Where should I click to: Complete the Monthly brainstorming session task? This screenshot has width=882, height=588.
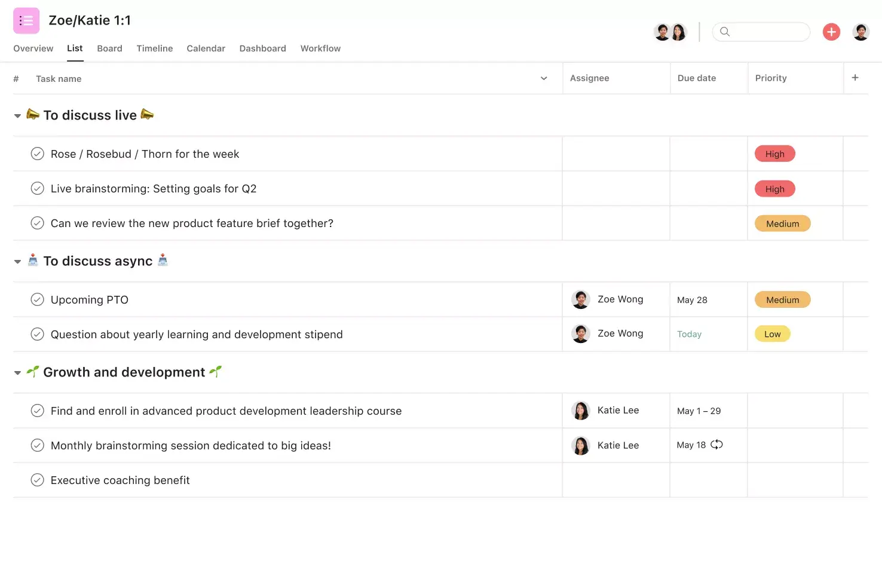[37, 445]
